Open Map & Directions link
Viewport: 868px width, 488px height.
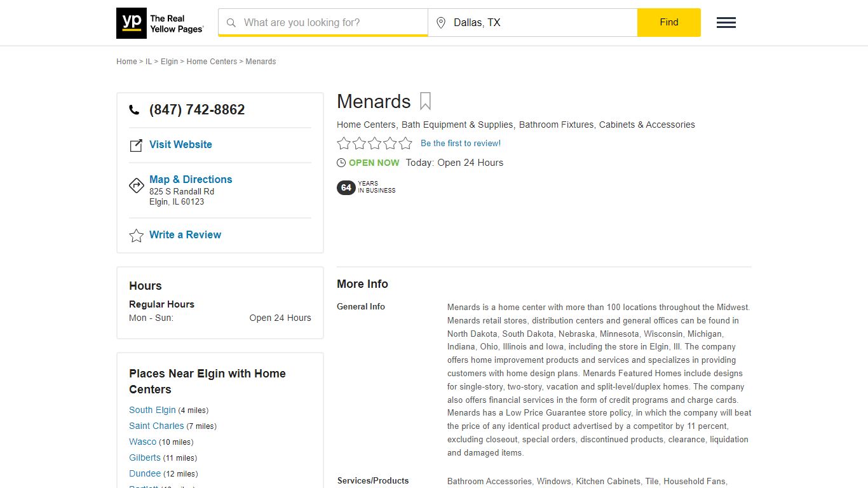pyautogui.click(x=191, y=179)
